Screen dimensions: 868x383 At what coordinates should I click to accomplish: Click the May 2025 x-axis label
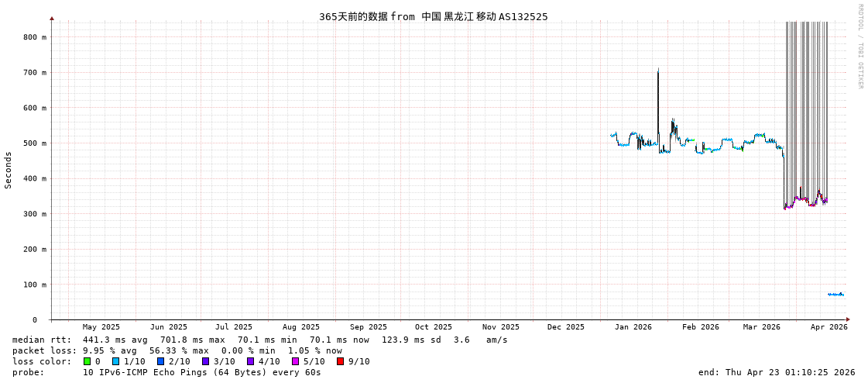101,327
